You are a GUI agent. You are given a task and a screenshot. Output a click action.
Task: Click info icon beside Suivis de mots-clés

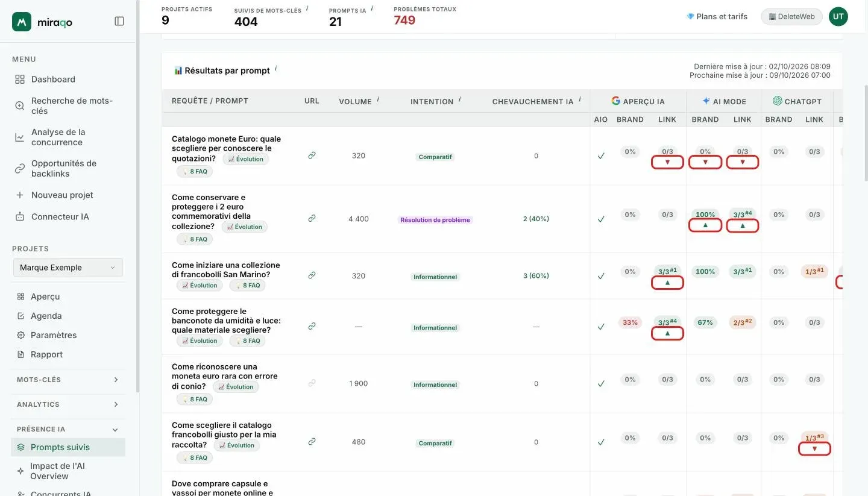click(x=307, y=8)
